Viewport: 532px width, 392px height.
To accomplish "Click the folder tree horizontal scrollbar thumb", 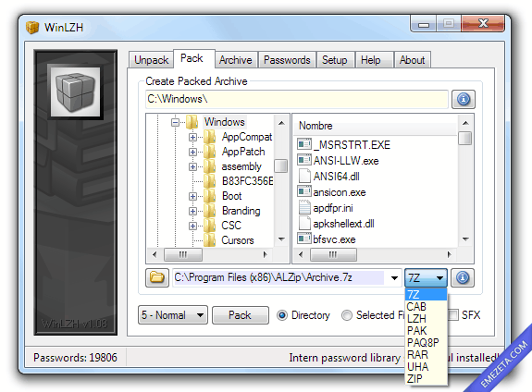I will tap(183, 254).
